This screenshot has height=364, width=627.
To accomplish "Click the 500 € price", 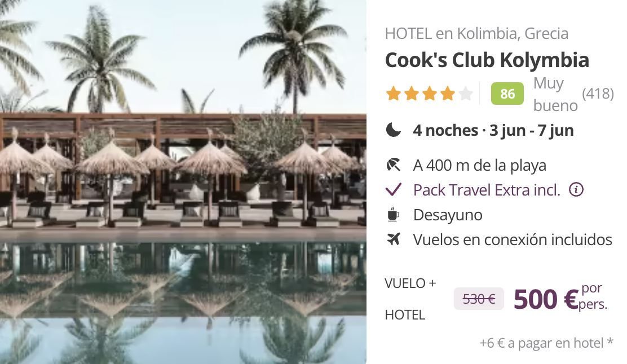I will pyautogui.click(x=546, y=299).
